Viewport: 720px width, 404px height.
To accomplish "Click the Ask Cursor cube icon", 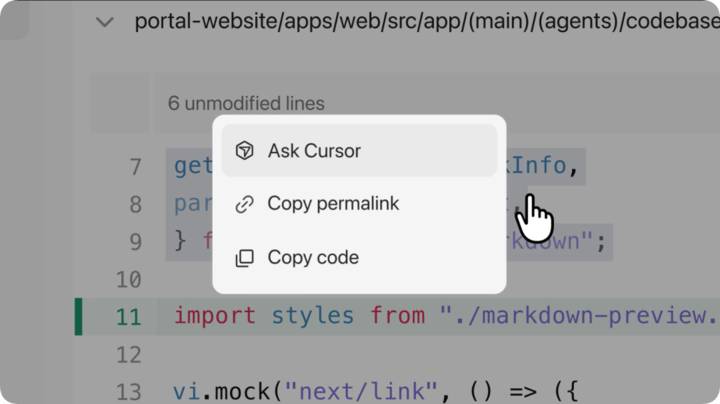I will (244, 151).
